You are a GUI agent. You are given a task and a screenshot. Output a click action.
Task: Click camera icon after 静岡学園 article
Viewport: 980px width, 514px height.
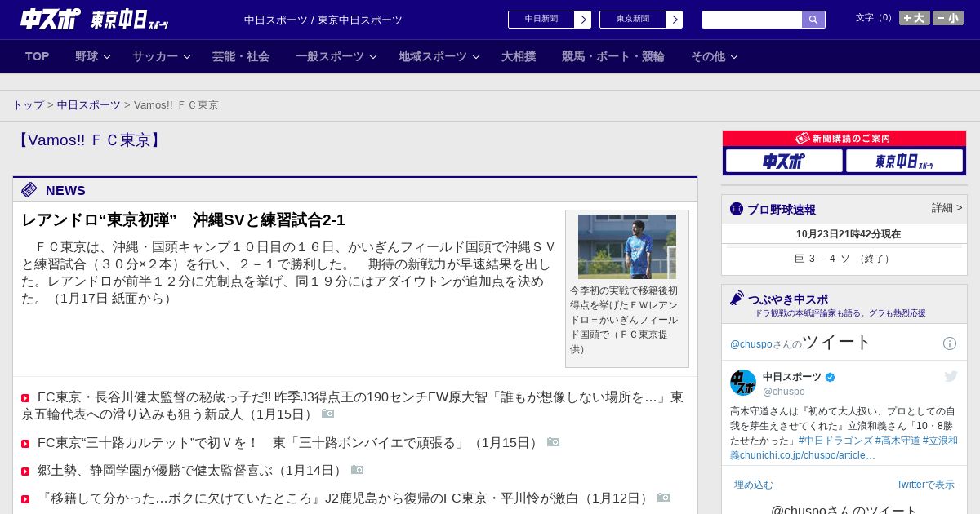click(358, 470)
